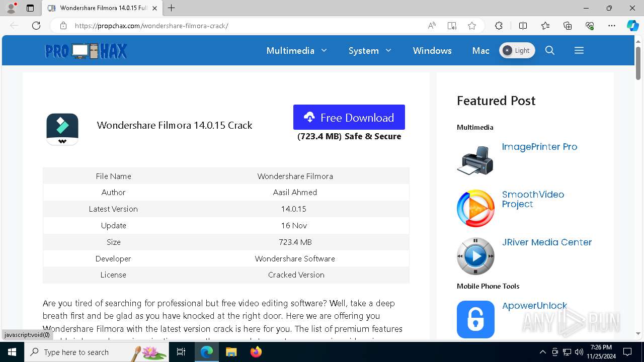The height and width of the screenshot is (362, 644).
Task: Open Edge Settings and more menu
Action: point(612,26)
